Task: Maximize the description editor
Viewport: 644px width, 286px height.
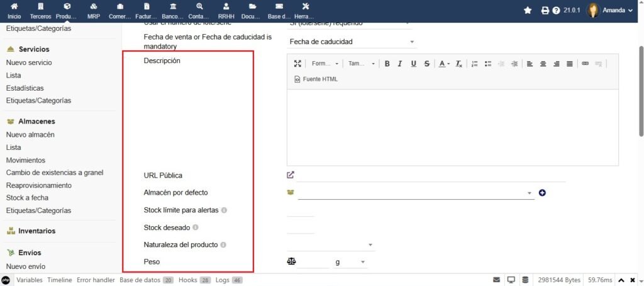Action: coord(297,64)
